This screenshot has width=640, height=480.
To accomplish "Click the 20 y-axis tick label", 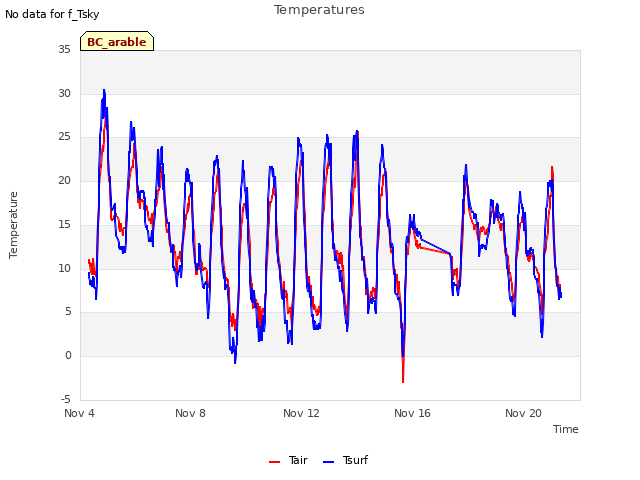I will 64,180.
